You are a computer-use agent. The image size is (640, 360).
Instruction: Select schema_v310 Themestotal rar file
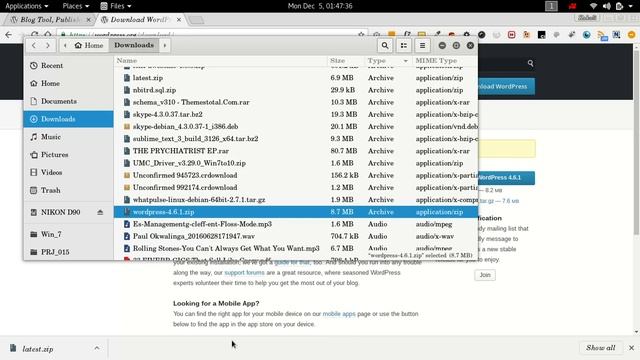click(296, 102)
